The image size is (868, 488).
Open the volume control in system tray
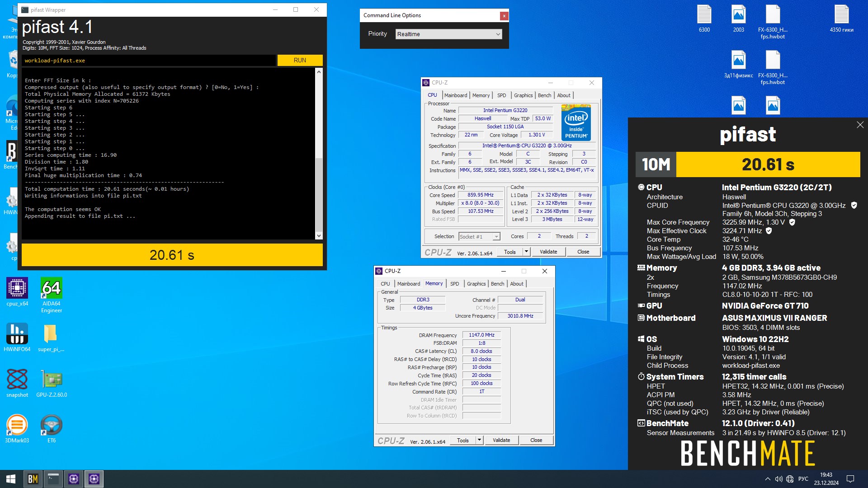tap(778, 479)
